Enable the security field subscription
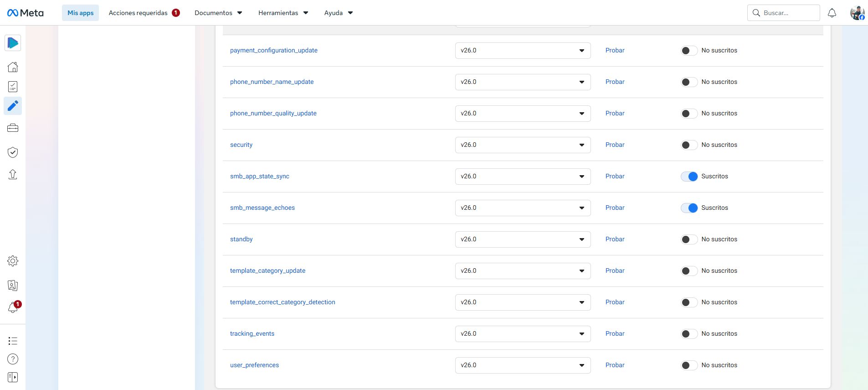Screen dimensions: 868x390 click(689, 145)
